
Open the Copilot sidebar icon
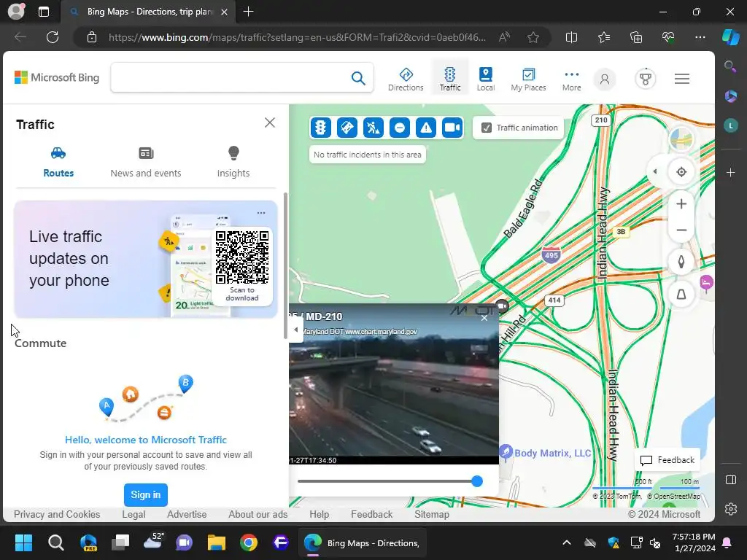coord(730,37)
